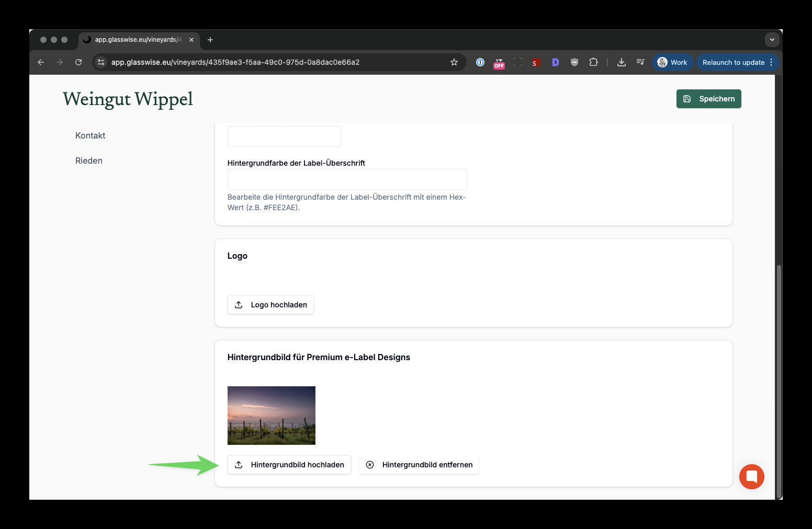This screenshot has height=529, width=812.
Task: Click the Speichern save button
Action: (x=708, y=99)
